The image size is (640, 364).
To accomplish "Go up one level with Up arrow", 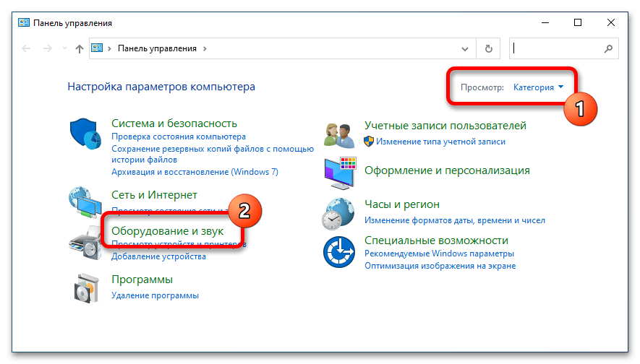I will [79, 49].
